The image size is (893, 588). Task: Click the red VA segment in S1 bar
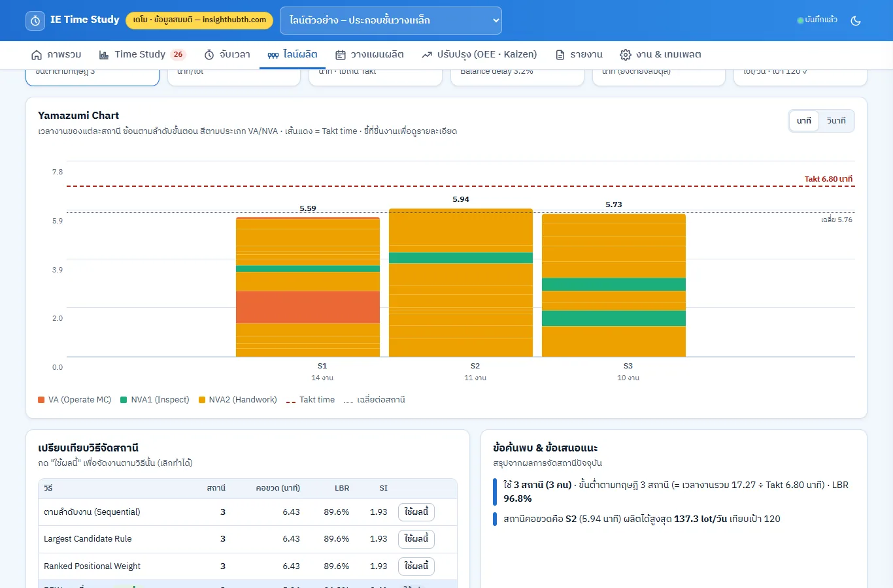coord(308,307)
